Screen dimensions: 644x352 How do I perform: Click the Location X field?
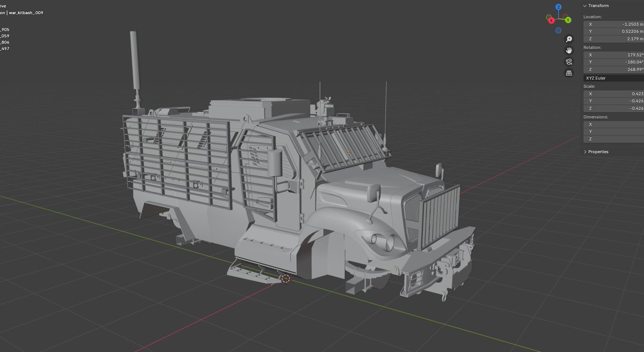pos(613,24)
